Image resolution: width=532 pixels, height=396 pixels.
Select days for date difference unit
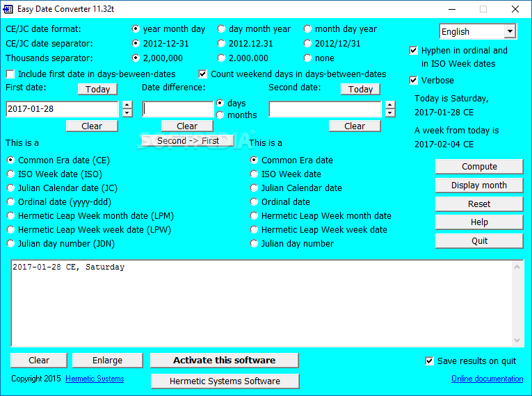[x=220, y=103]
